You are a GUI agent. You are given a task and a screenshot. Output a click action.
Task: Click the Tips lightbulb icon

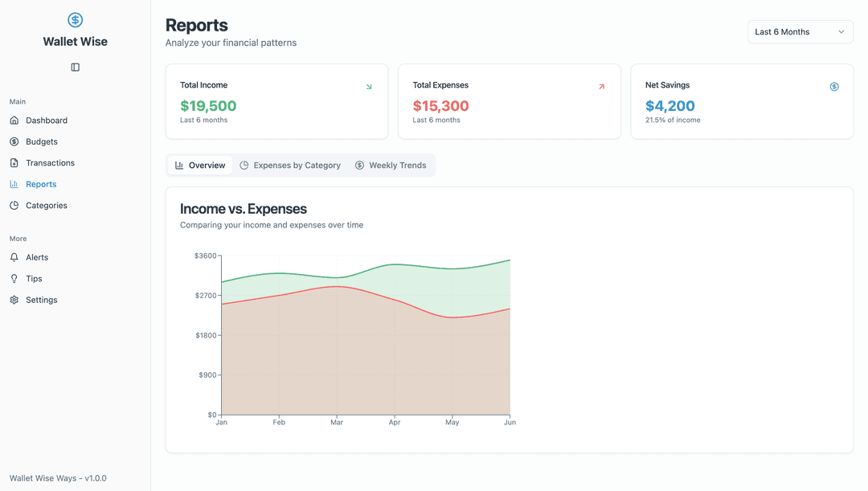pyautogui.click(x=14, y=278)
